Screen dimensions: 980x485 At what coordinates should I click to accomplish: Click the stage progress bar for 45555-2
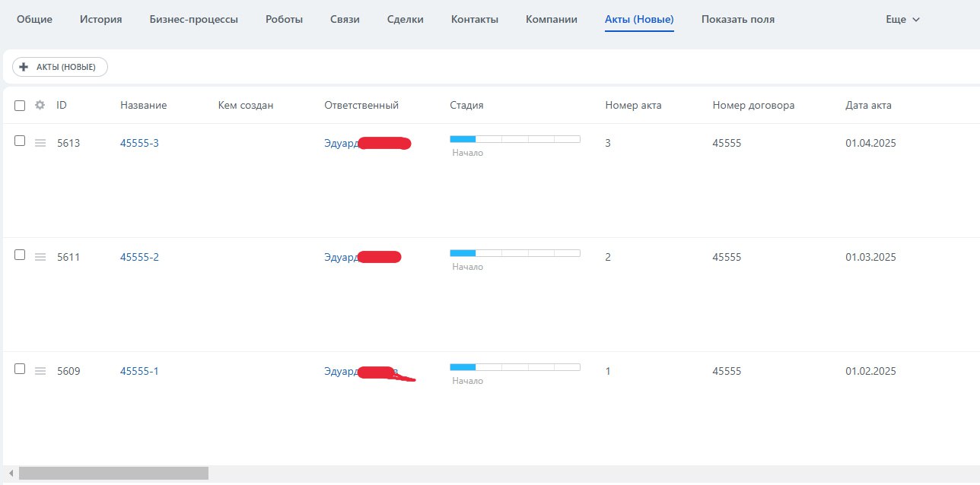click(x=515, y=253)
